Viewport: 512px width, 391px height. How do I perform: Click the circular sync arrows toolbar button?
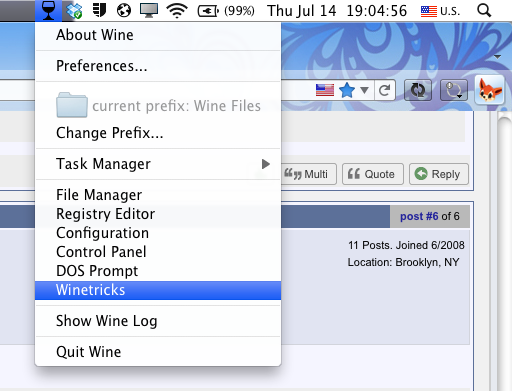(x=418, y=90)
